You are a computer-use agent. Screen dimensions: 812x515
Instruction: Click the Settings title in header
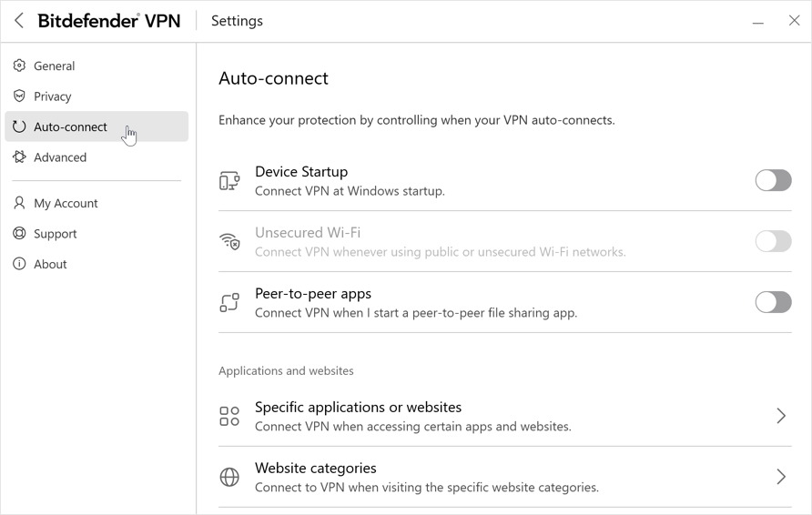click(237, 21)
